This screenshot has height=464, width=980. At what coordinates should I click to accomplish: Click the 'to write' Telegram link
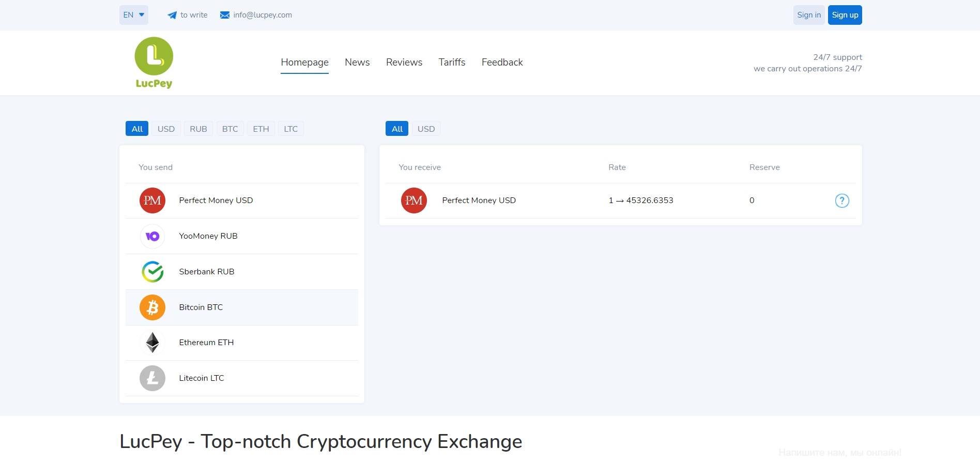(x=188, y=15)
